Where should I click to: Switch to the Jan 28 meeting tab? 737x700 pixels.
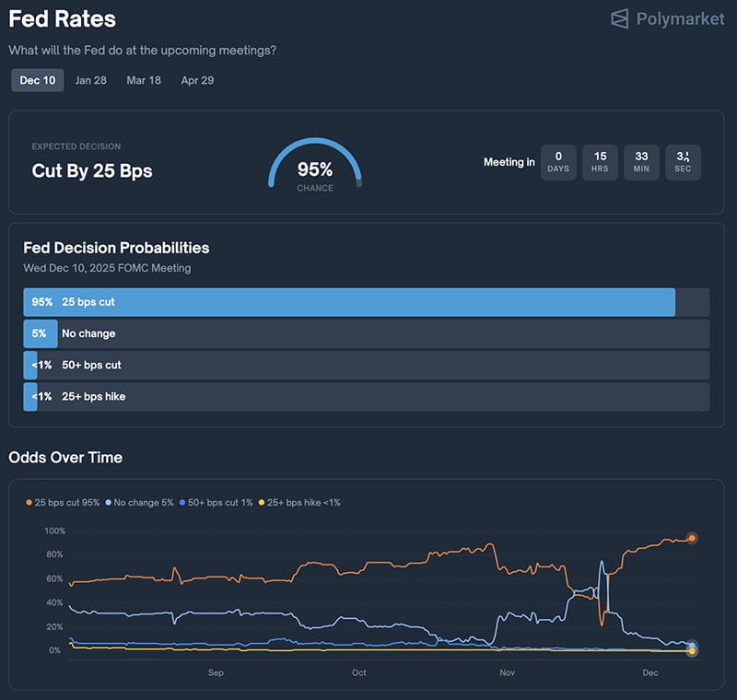pyautogui.click(x=91, y=80)
